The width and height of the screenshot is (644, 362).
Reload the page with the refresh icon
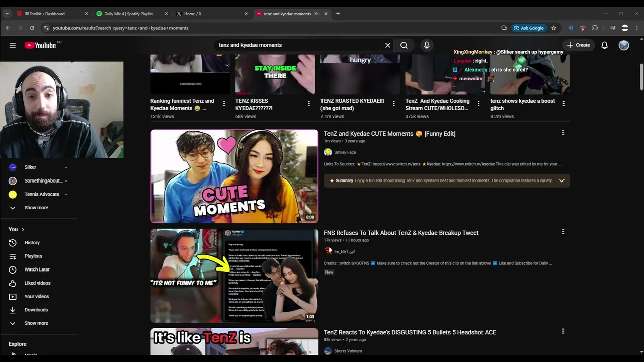32,28
